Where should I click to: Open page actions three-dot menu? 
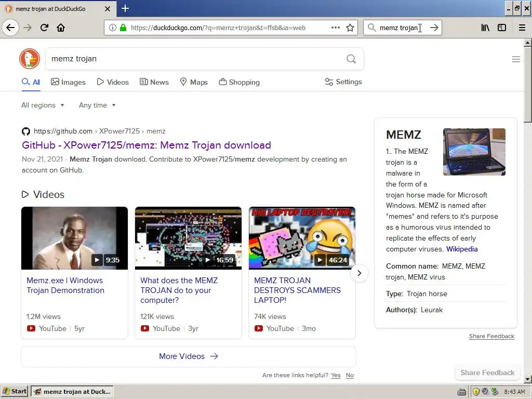coord(336,28)
